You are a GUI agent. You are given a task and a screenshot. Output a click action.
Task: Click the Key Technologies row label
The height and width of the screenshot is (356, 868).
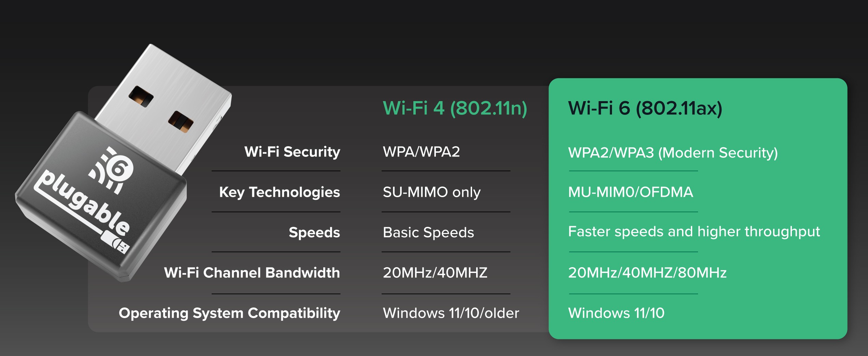tap(280, 192)
